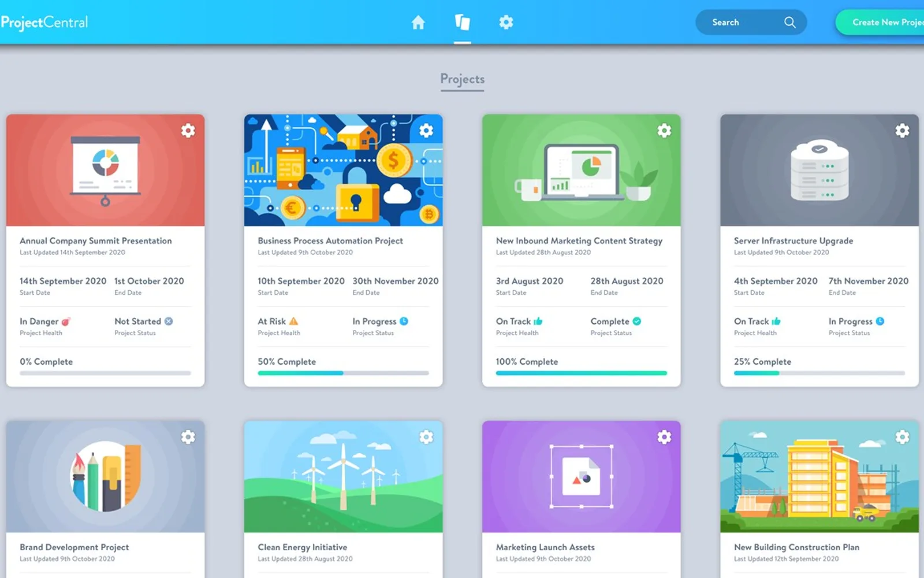Viewport: 924px width, 578px height.
Task: Open settings gear on Server Infrastructure Upgrade card
Action: pyautogui.click(x=902, y=131)
